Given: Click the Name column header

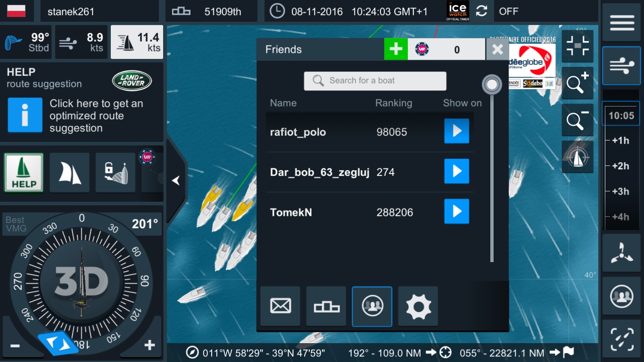Looking at the screenshot, I should [283, 103].
